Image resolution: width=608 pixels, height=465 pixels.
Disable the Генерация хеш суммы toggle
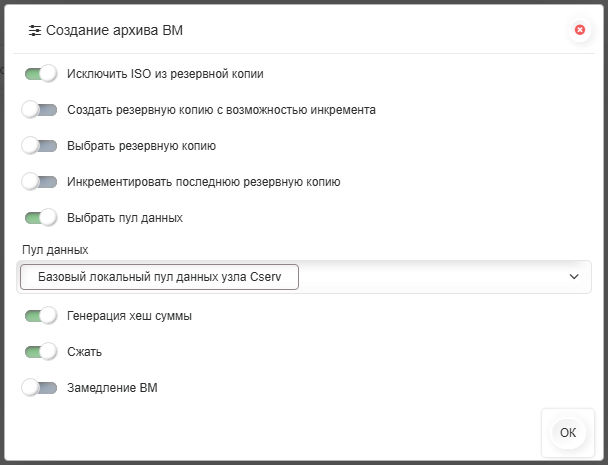(41, 316)
